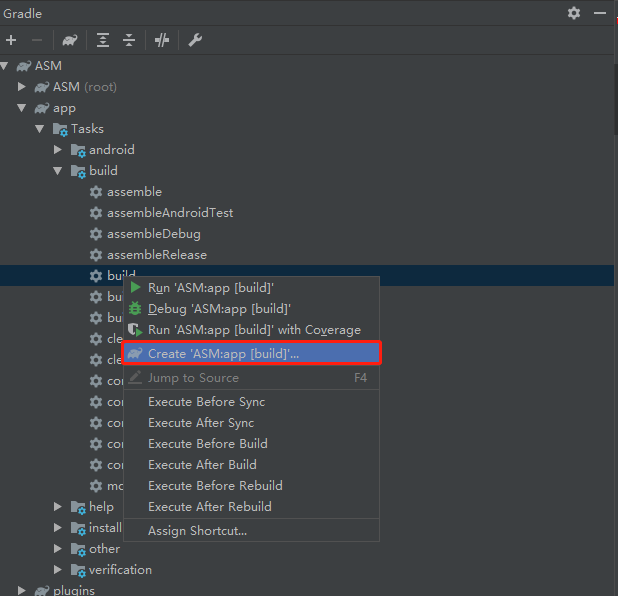Click the Collapse All toolbar icon
The width and height of the screenshot is (618, 596).
[x=129, y=40]
